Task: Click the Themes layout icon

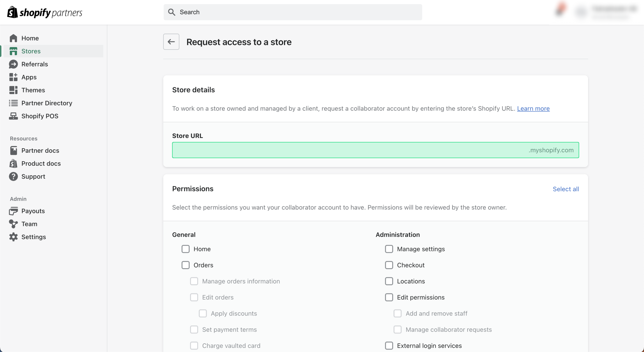Action: (x=13, y=90)
